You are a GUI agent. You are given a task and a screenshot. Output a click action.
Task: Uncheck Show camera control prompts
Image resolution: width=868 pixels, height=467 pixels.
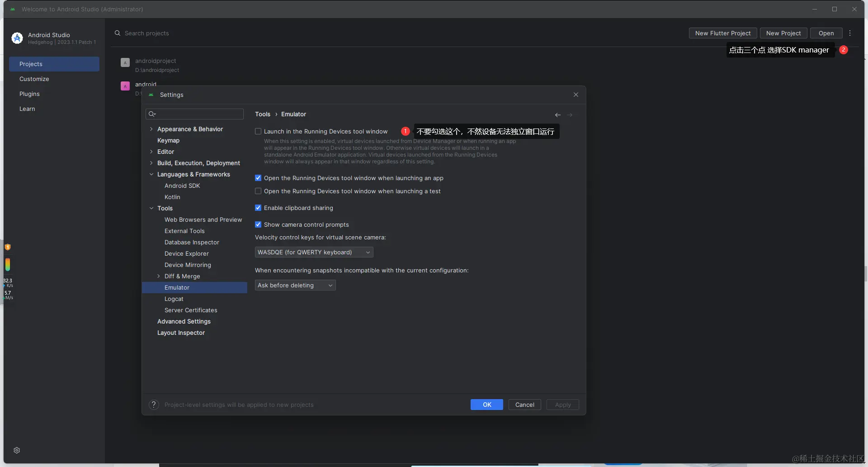[258, 224]
